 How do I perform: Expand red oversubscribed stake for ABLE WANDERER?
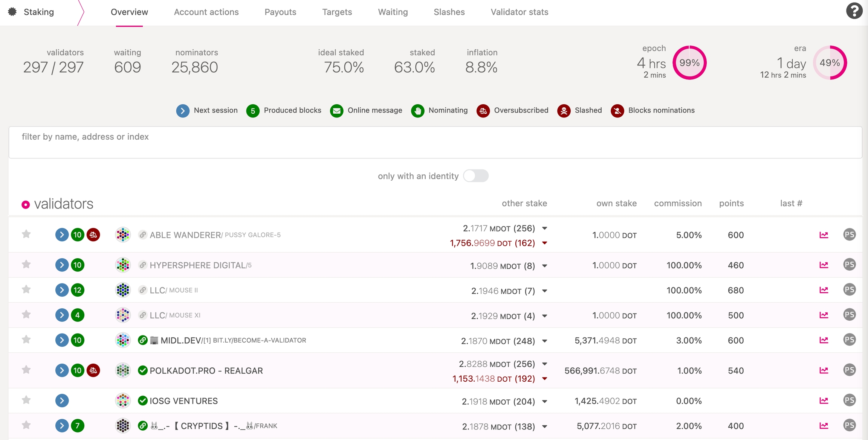(x=544, y=243)
